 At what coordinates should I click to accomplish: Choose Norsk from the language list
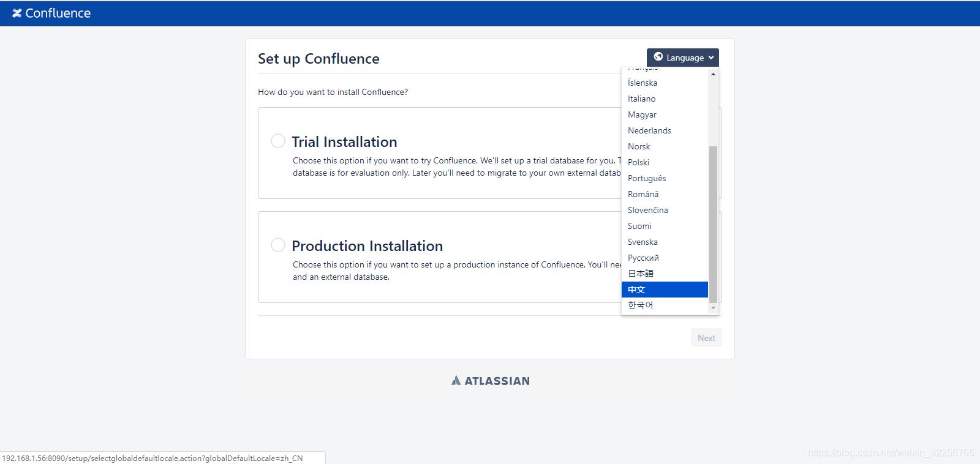tap(665, 146)
